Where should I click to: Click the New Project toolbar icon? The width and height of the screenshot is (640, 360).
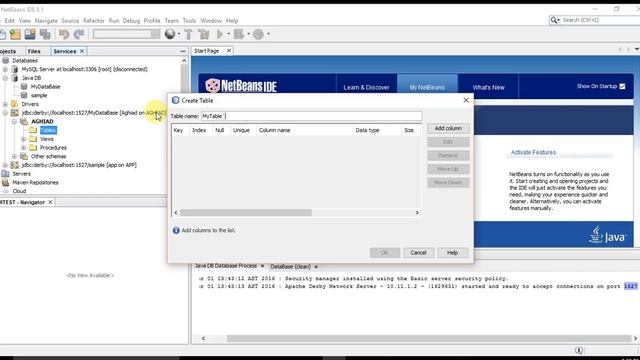point(15,34)
